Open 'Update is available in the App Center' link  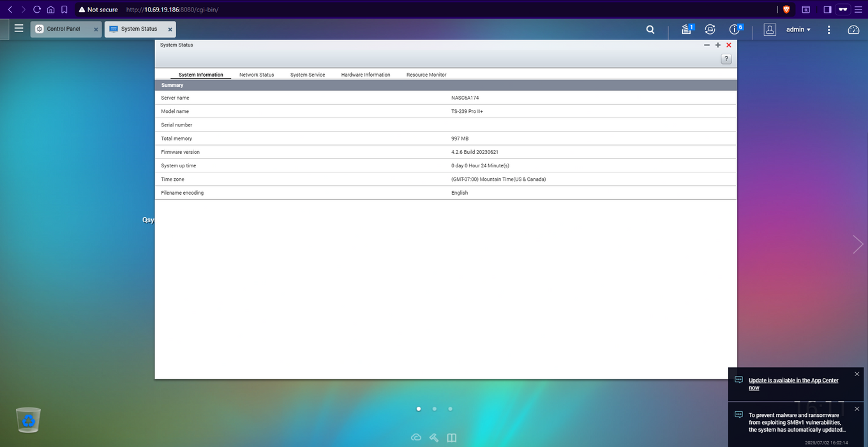[x=793, y=384]
